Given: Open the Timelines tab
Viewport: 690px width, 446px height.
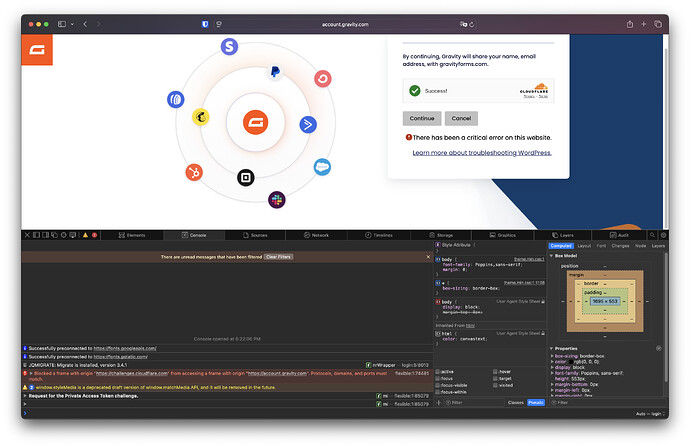Looking at the screenshot, I should coord(378,235).
